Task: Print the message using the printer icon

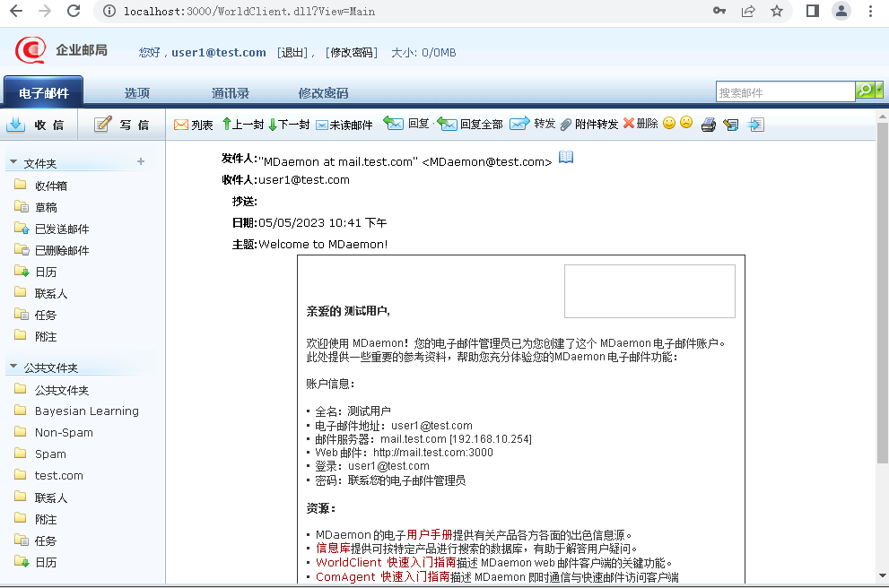Action: tap(708, 125)
